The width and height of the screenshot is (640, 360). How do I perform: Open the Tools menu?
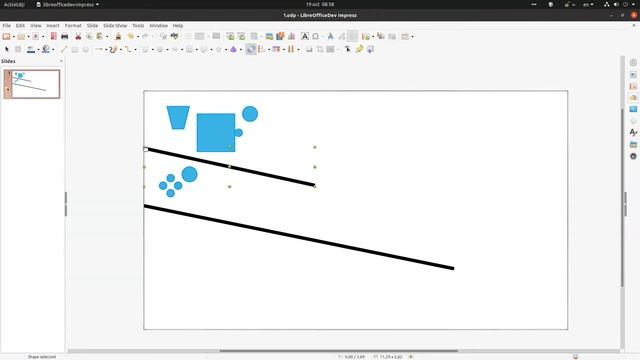click(138, 25)
